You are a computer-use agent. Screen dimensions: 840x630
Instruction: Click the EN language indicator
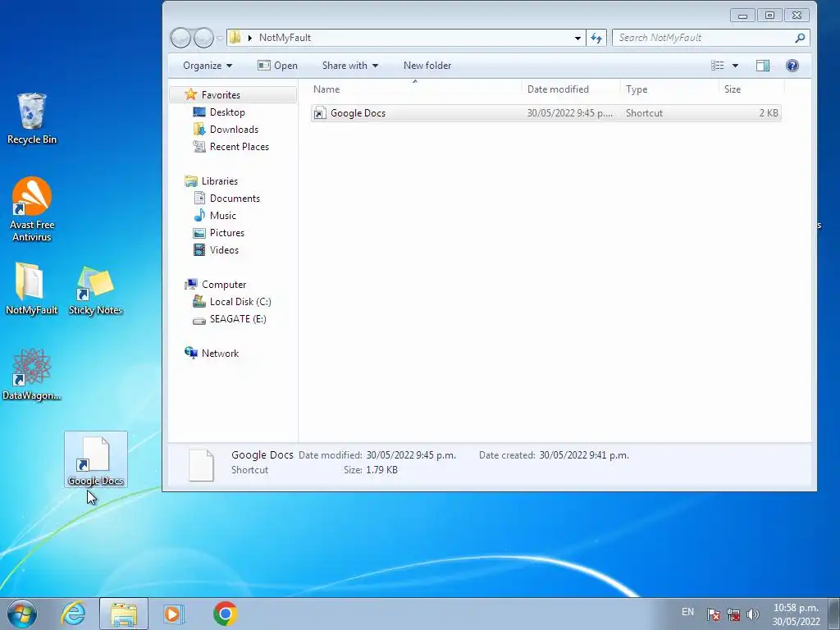(x=688, y=612)
